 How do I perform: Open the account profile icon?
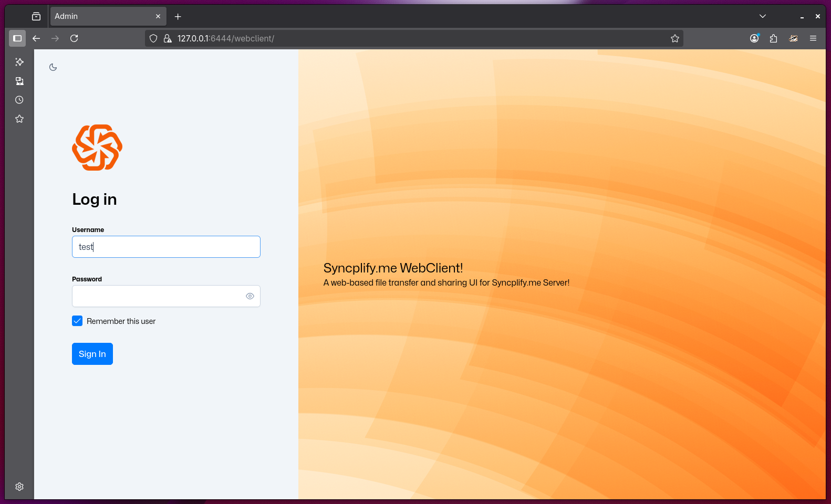tap(754, 38)
